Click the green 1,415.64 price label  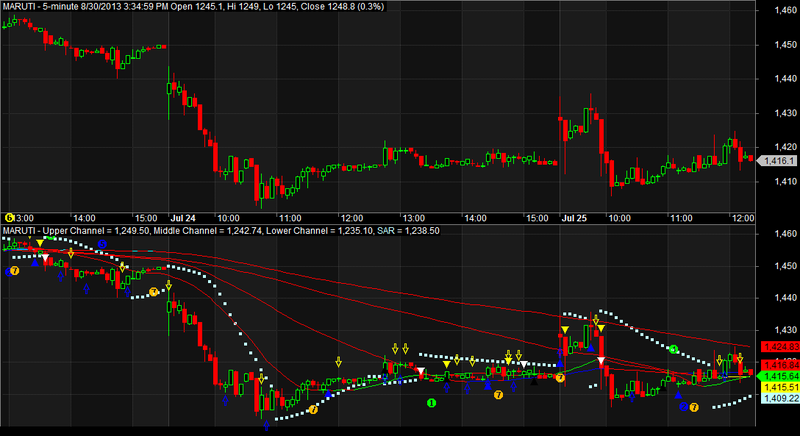pyautogui.click(x=780, y=376)
